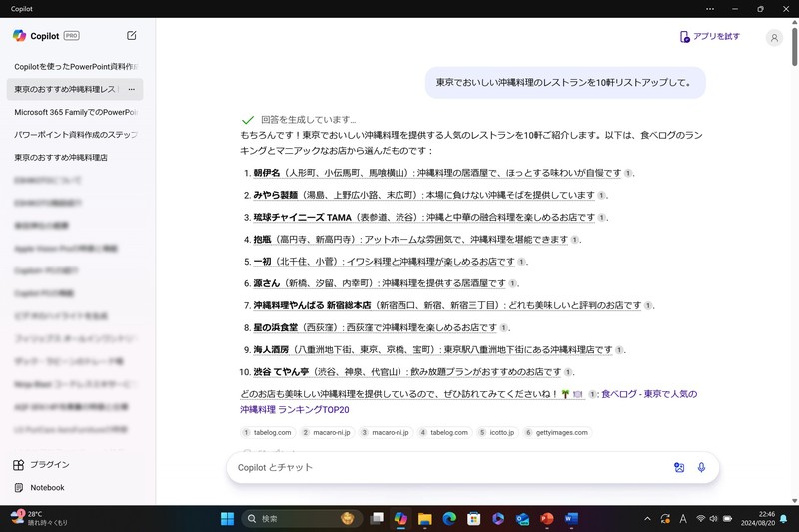Click the Copilot logo in sidebar
Image resolution: width=799 pixels, height=532 pixels.
19,35
